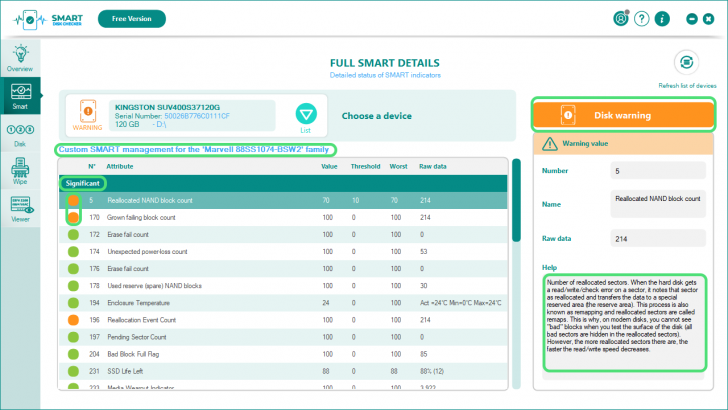Click the Raw data field showing 214

(x=658, y=239)
